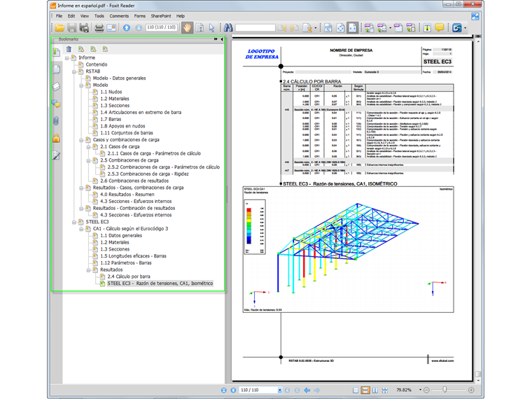Select continuous page view mode
The image size is (532, 399).
click(x=365, y=390)
